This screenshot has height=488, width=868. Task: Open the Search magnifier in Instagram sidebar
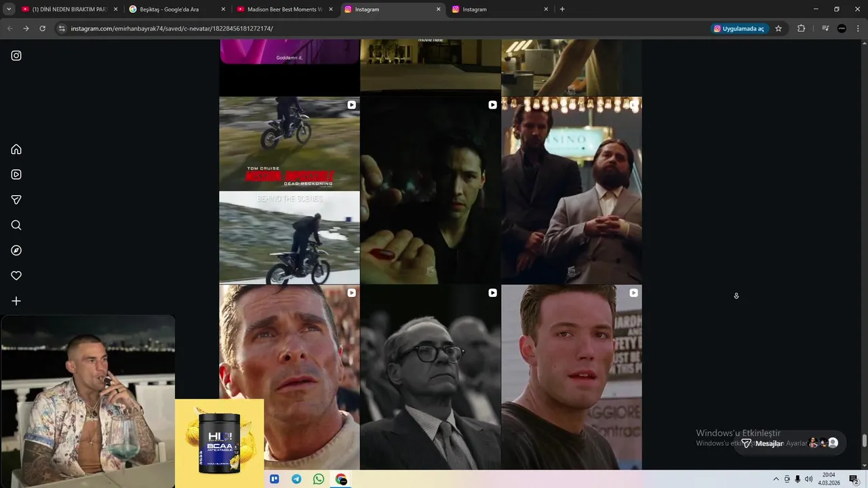pos(16,225)
